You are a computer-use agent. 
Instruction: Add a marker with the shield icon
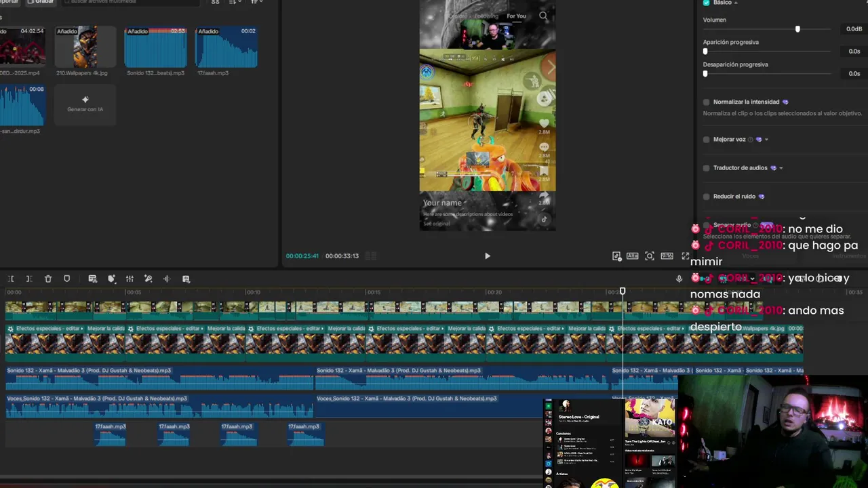(x=66, y=279)
